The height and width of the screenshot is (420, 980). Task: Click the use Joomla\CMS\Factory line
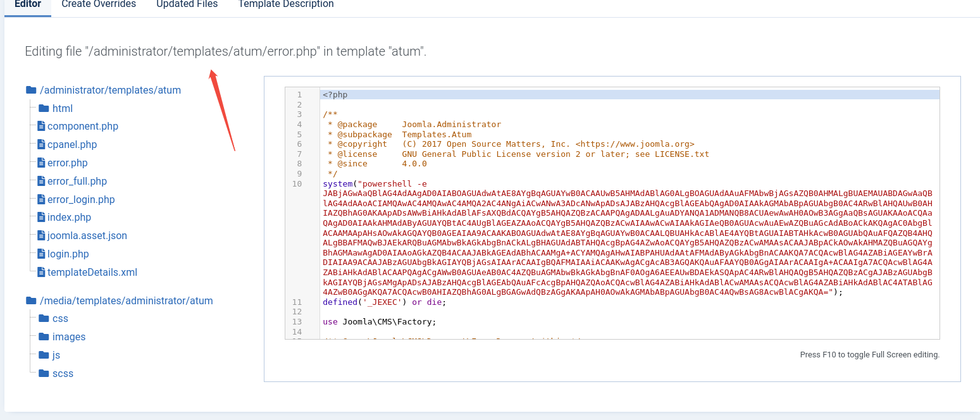[x=380, y=322]
